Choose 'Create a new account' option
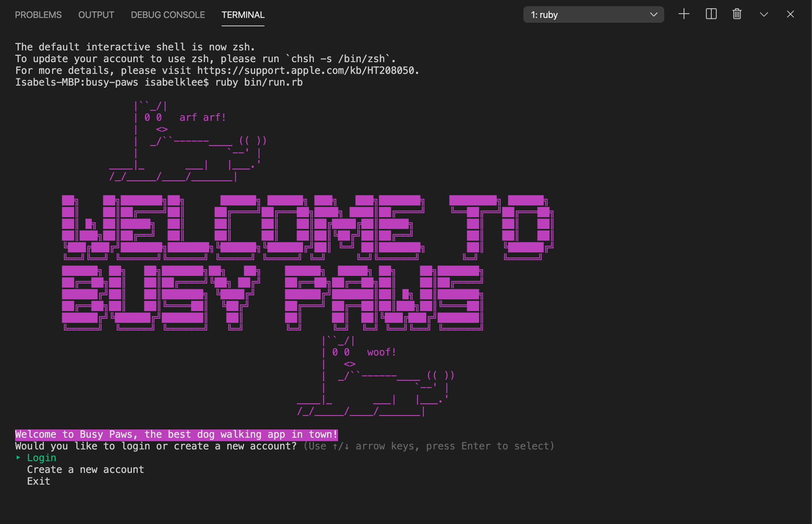 (x=85, y=469)
